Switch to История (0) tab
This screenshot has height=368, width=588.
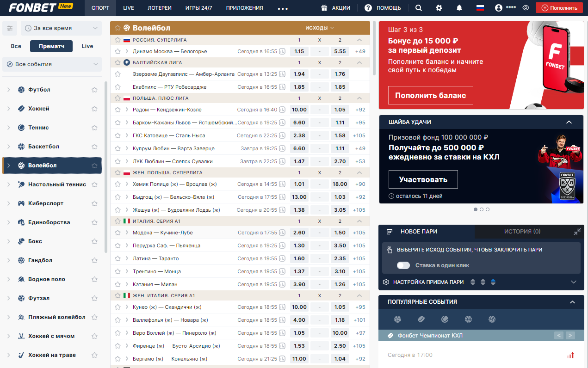[522, 232]
